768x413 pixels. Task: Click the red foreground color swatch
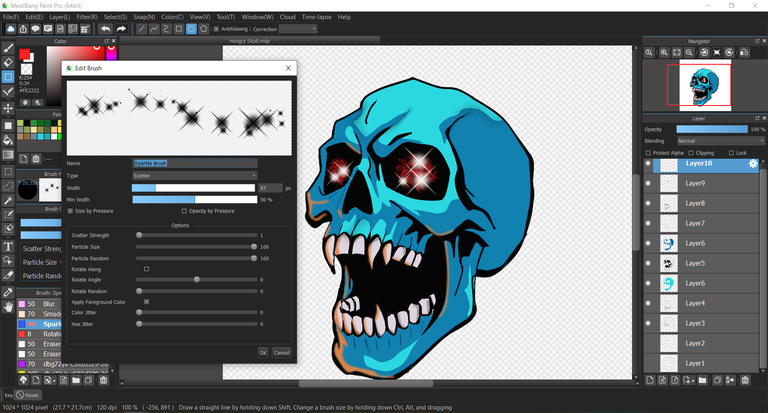tap(24, 54)
